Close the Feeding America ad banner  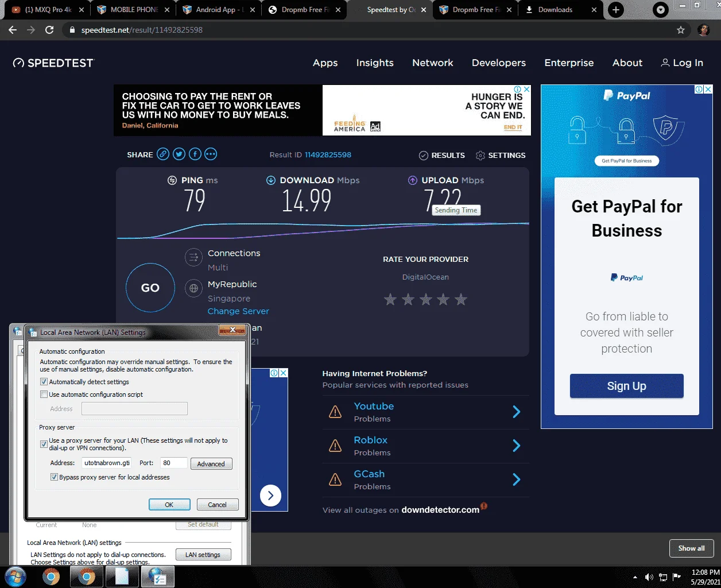pos(526,89)
